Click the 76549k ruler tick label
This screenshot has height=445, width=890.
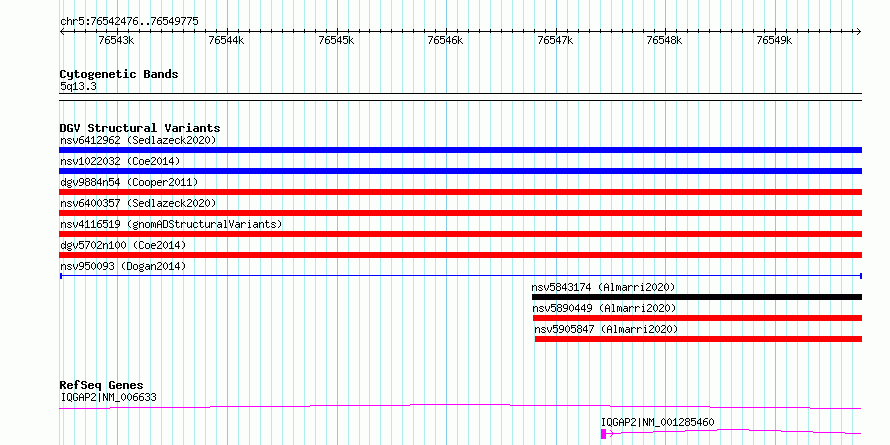(x=775, y=40)
